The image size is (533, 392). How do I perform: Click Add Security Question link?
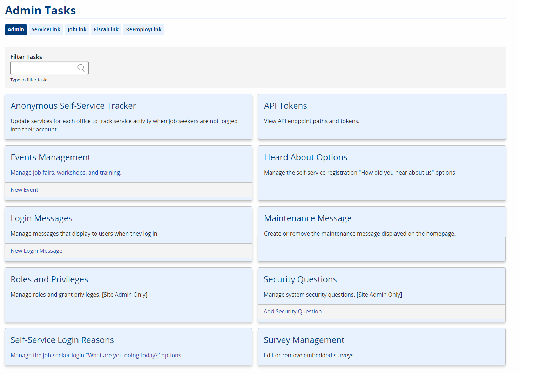(x=292, y=311)
